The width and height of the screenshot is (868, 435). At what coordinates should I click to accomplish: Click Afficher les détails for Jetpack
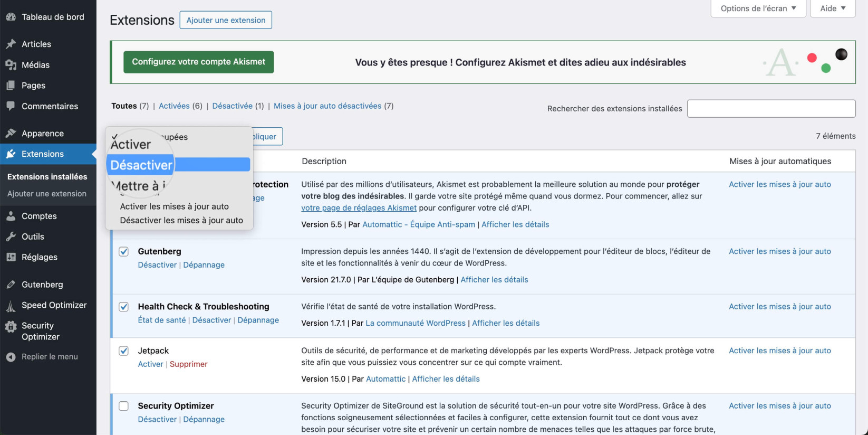446,379
